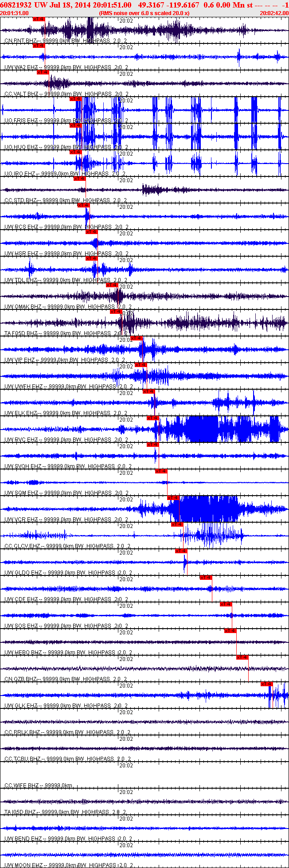This screenshot has width=289, height=868.
Task: Select the red pick flag on UW.CDF trace
Action: pyautogui.click(x=206, y=577)
